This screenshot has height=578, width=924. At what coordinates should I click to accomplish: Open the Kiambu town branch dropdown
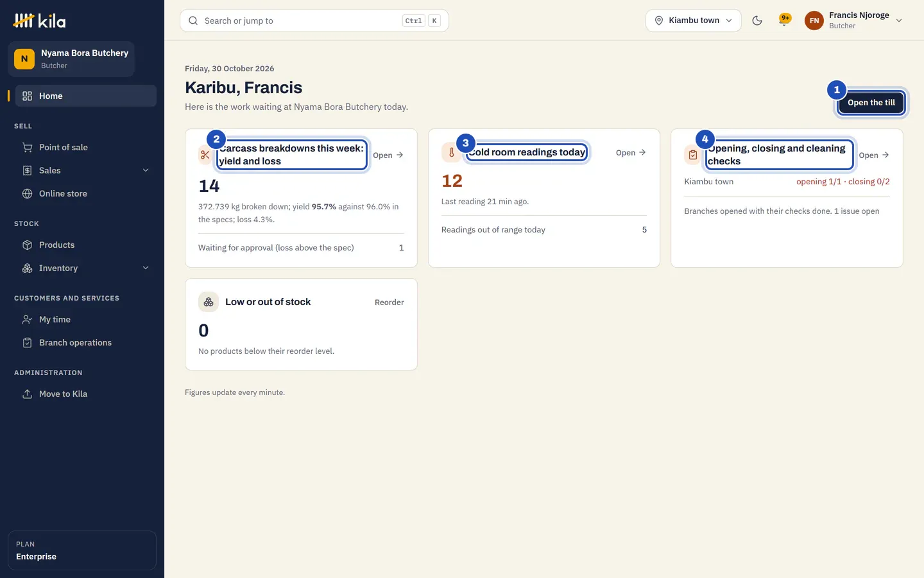coord(693,21)
